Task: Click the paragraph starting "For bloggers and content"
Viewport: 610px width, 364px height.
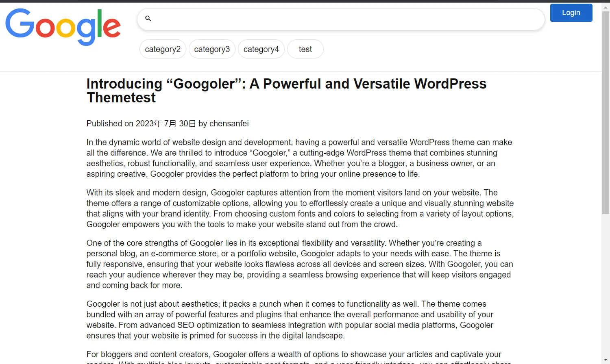Action: [x=294, y=355]
